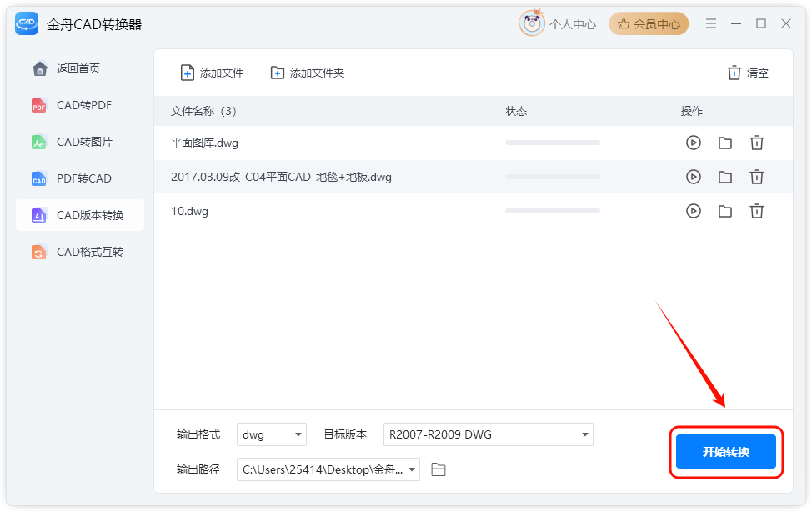The height and width of the screenshot is (512, 812).
Task: Start conversion for 平面图库.dwg row
Action: point(694,143)
